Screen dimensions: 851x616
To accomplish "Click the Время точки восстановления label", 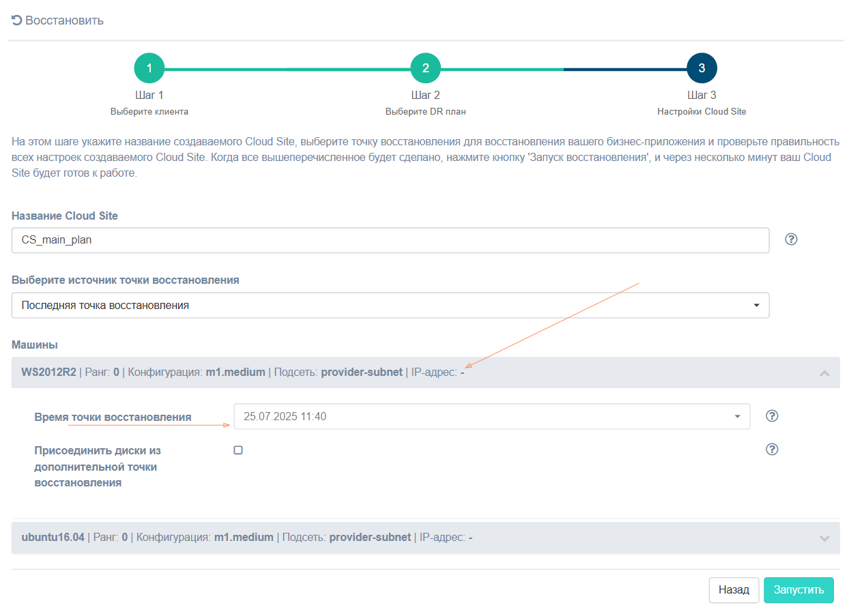I will (x=113, y=417).
